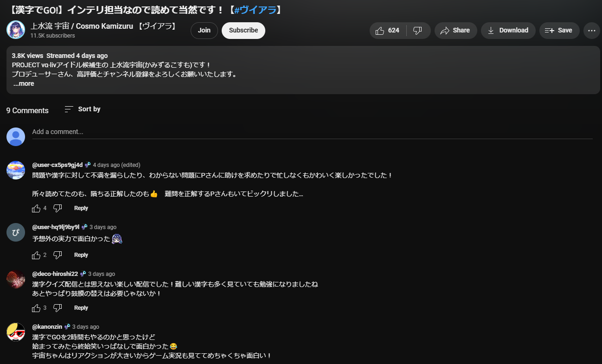The image size is (602, 364).
Task: Expand description with ...more
Action: tap(24, 84)
